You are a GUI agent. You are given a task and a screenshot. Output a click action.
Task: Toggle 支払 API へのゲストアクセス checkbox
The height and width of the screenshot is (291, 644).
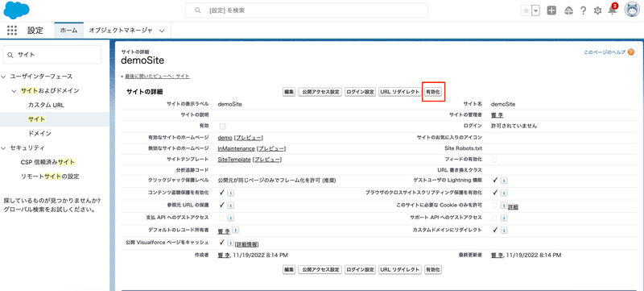pos(222,218)
